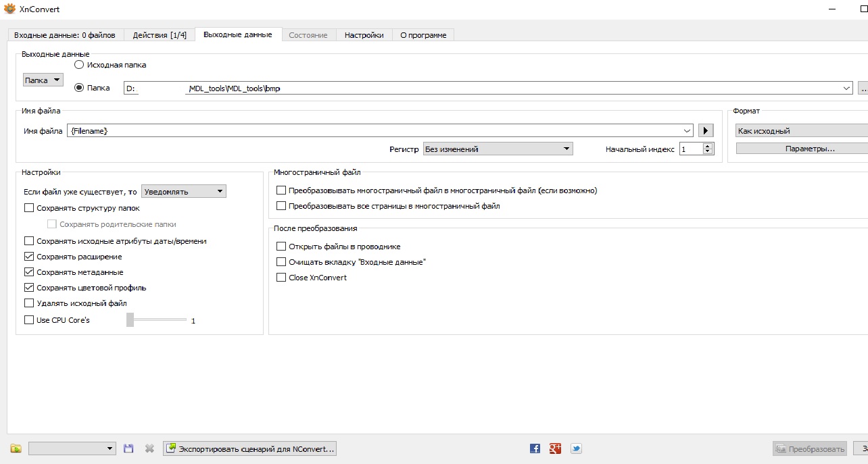Screen dimensions: 868x464
Task: Select the Выходные данные tab
Action: coord(238,34)
